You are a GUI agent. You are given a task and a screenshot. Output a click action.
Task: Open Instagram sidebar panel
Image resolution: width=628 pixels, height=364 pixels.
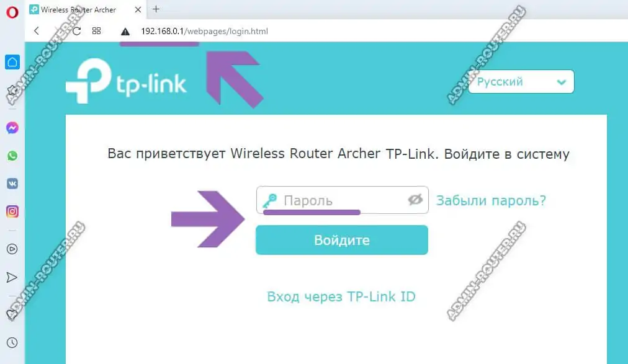[x=12, y=211]
